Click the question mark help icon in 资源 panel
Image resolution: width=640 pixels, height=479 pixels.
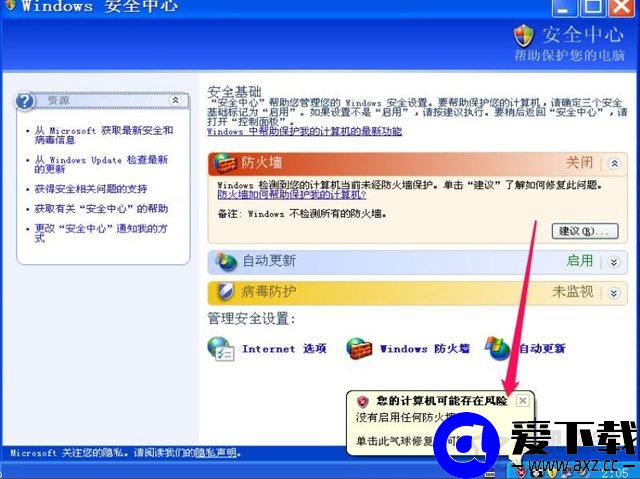click(25, 101)
